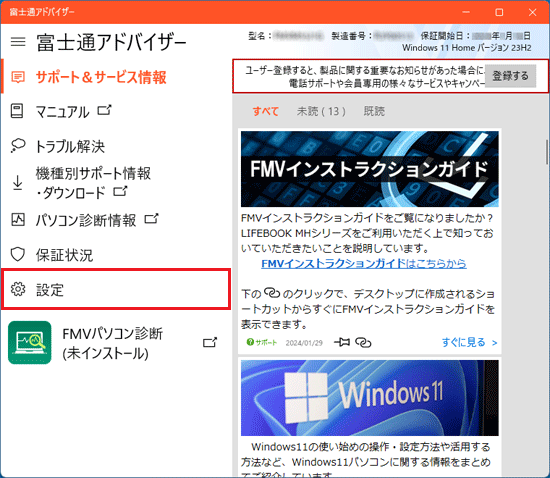Viewport: 550px width, 478px height.
Task: Minimize the 富士通アドバイザー window
Action: point(466,12)
